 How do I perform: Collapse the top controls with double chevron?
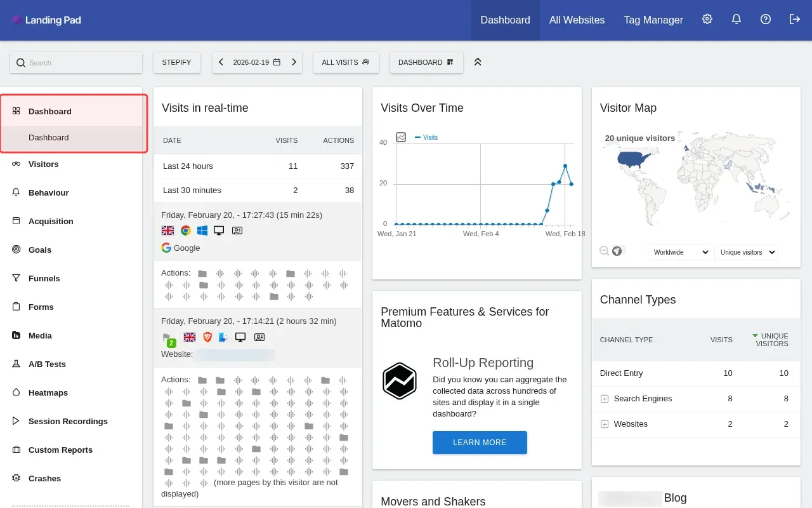click(478, 62)
